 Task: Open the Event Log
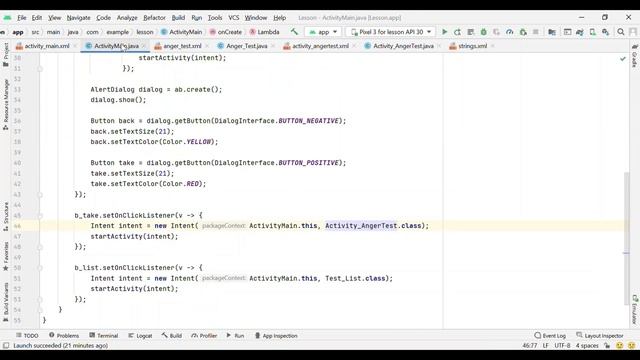coord(550,336)
